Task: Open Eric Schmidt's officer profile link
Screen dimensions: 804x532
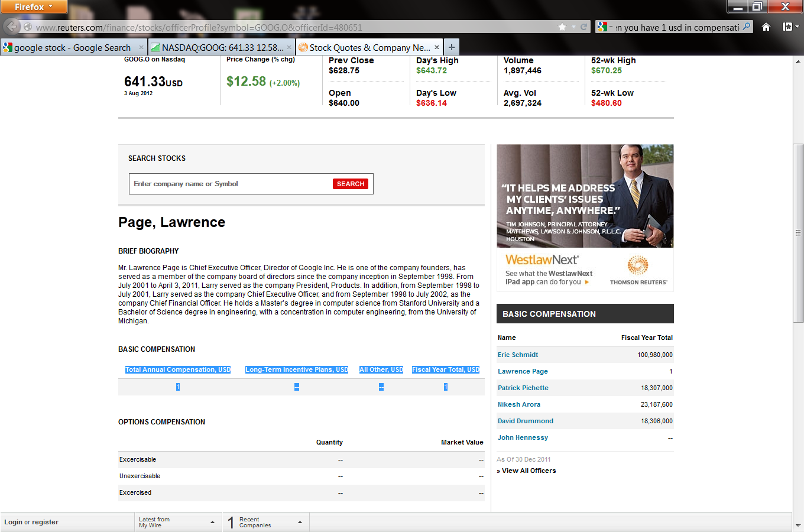Action: click(518, 355)
